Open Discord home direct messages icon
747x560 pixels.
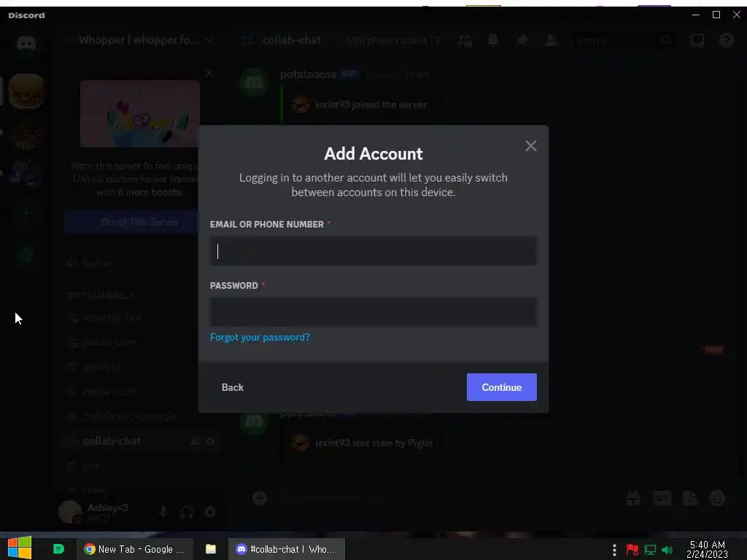[x=26, y=43]
